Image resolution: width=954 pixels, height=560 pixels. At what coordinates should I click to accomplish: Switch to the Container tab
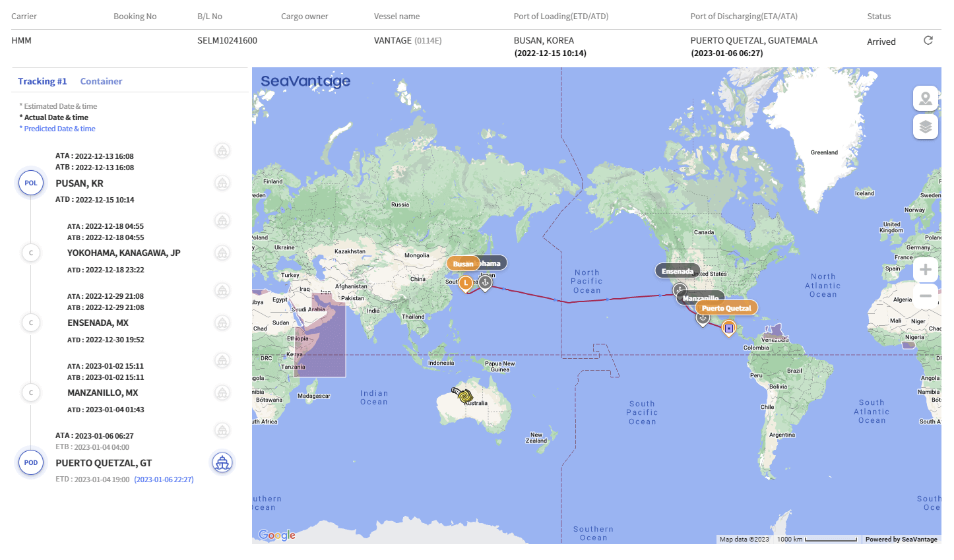101,81
